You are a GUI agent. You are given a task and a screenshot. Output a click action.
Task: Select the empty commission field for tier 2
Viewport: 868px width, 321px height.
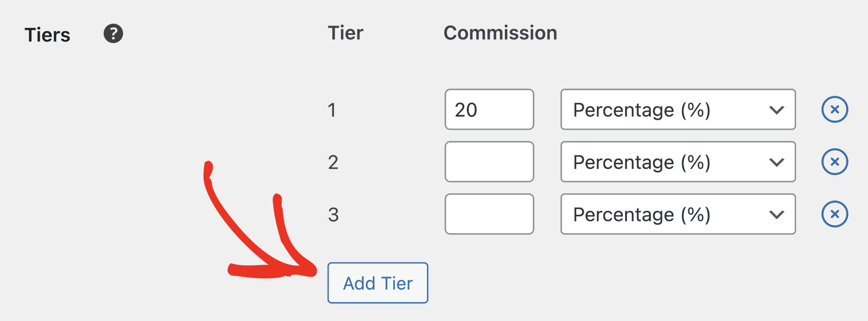click(x=489, y=162)
